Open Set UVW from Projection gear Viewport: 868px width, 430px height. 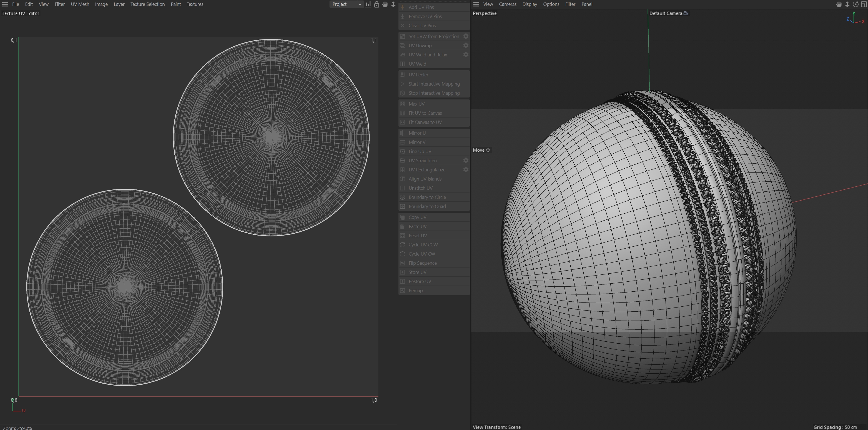(x=466, y=36)
